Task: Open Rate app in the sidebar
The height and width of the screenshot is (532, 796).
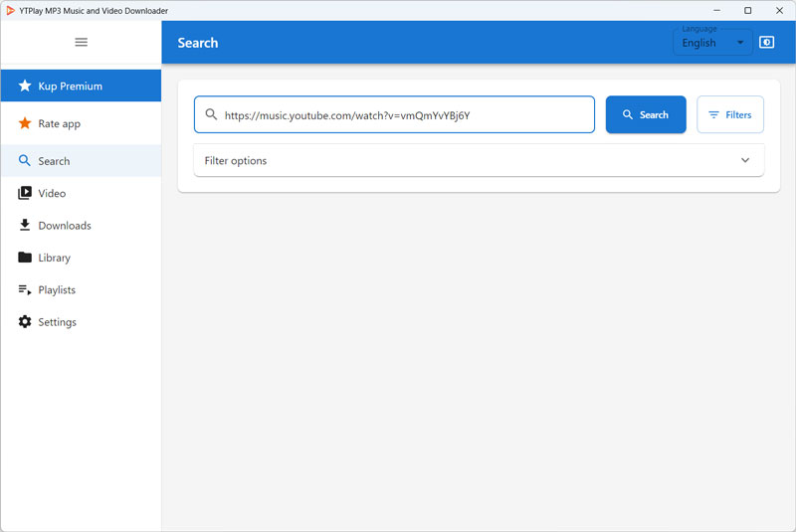Action: [x=82, y=123]
